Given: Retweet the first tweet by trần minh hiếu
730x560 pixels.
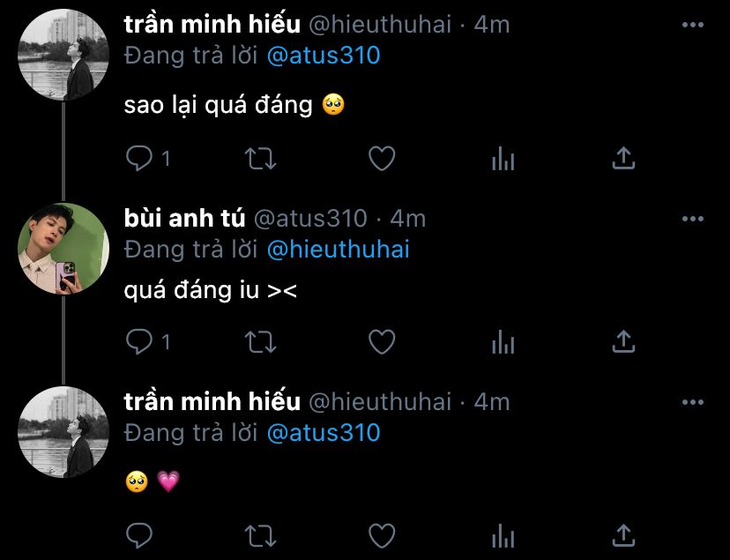Looking at the screenshot, I should 260,159.
